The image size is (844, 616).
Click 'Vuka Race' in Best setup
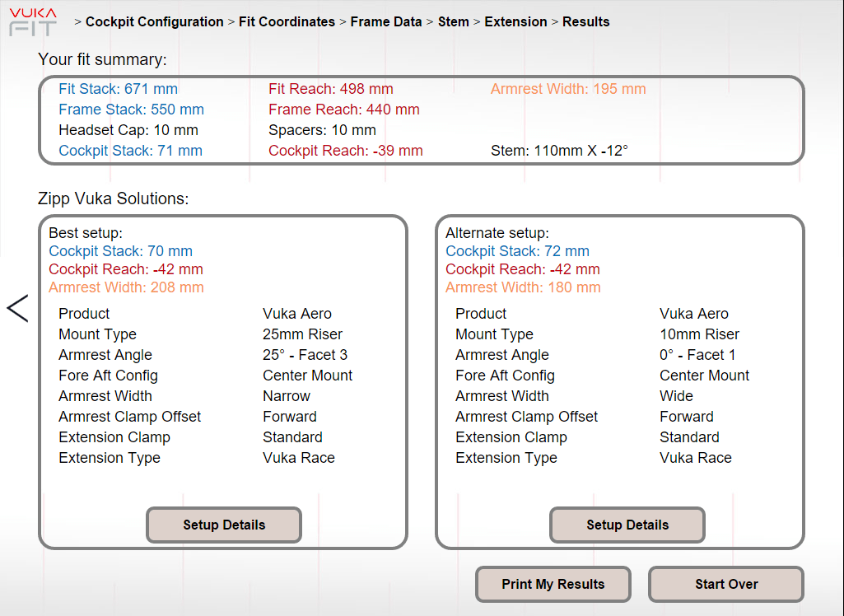click(x=299, y=458)
